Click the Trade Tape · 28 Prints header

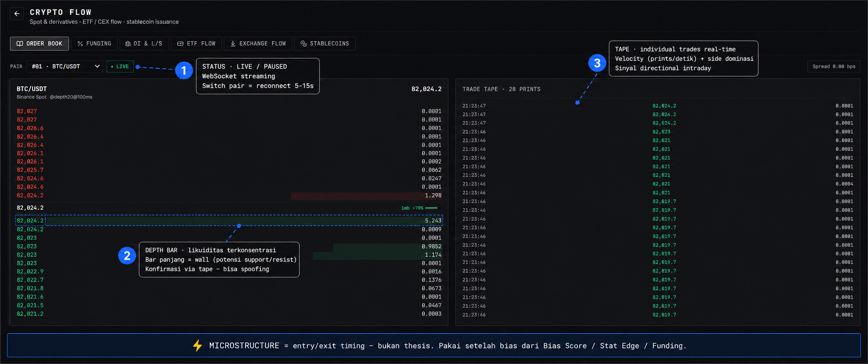pyautogui.click(x=501, y=89)
